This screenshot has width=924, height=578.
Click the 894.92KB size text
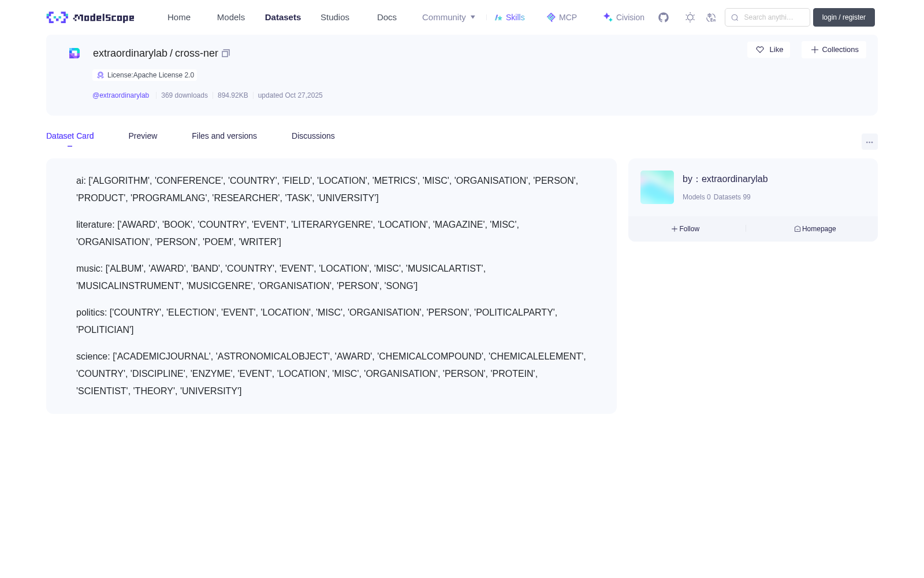click(x=233, y=95)
